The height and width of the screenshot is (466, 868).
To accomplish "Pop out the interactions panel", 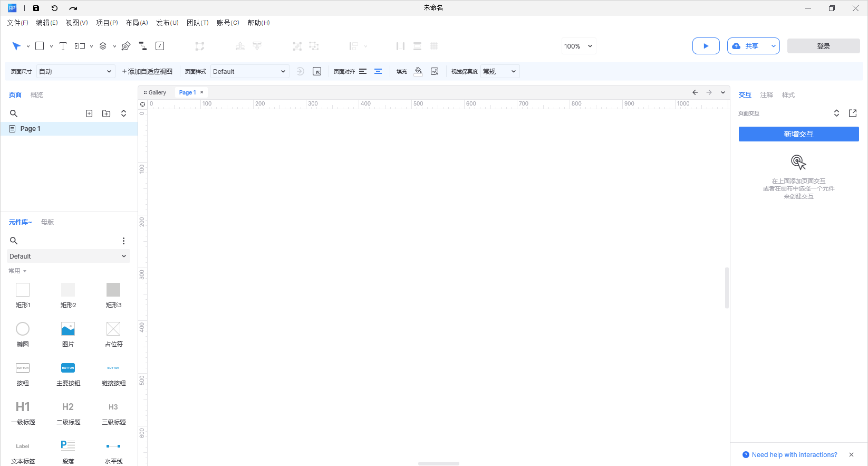I will coord(852,113).
